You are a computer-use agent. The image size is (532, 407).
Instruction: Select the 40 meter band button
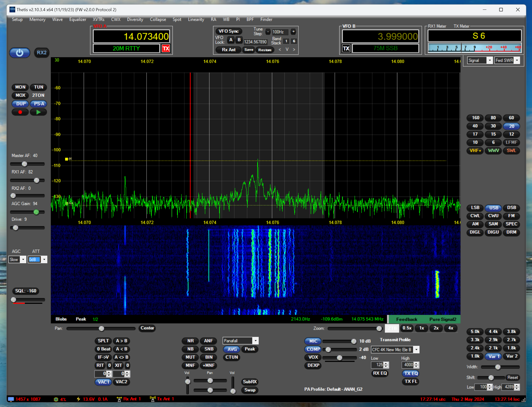pyautogui.click(x=475, y=126)
